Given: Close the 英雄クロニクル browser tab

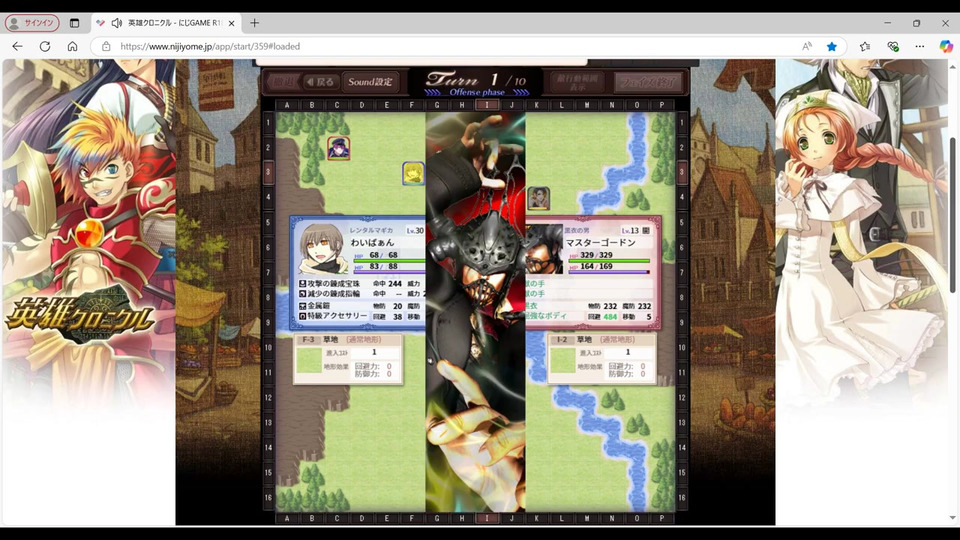Looking at the screenshot, I should [231, 23].
